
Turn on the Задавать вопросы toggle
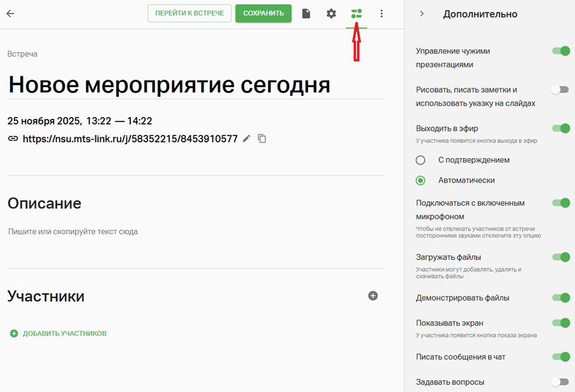560,382
